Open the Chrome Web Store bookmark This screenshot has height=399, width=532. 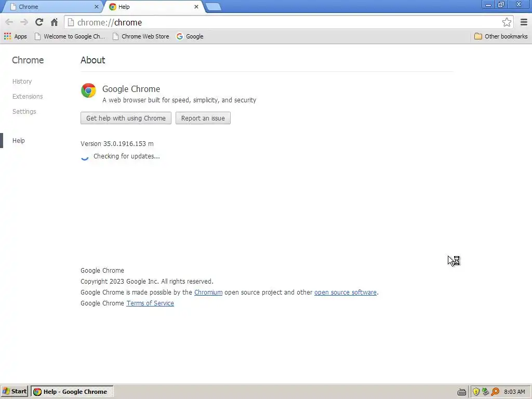[x=140, y=36]
